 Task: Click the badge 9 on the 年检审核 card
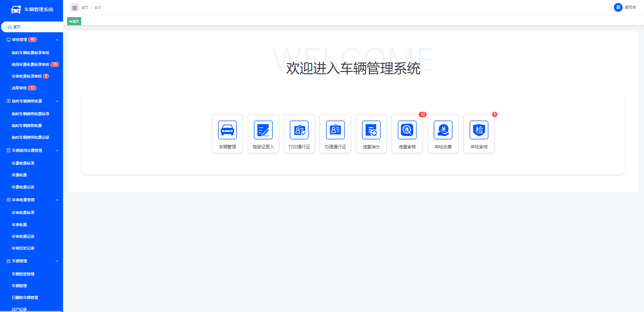click(x=494, y=115)
